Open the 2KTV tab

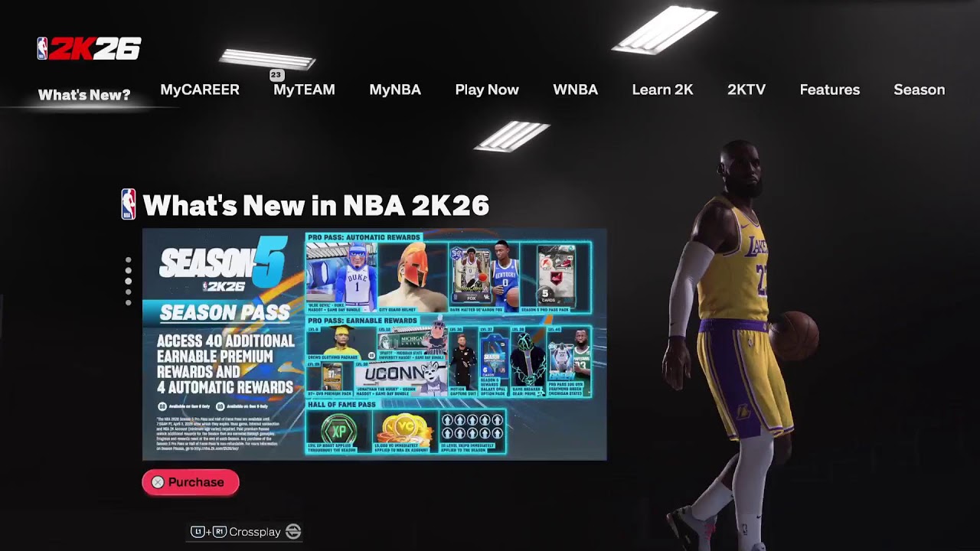pos(746,90)
